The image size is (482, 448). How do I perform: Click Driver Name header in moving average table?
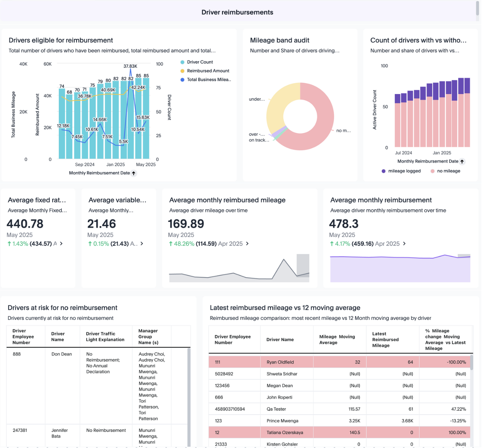[x=287, y=340]
